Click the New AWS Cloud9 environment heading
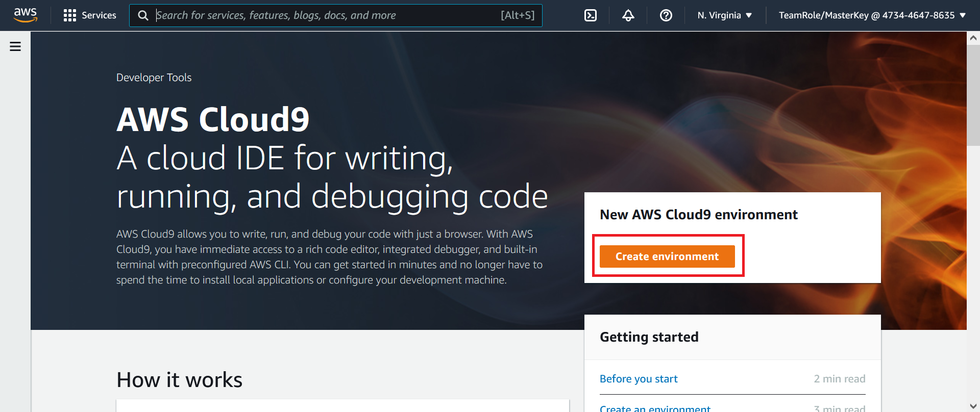 point(699,215)
